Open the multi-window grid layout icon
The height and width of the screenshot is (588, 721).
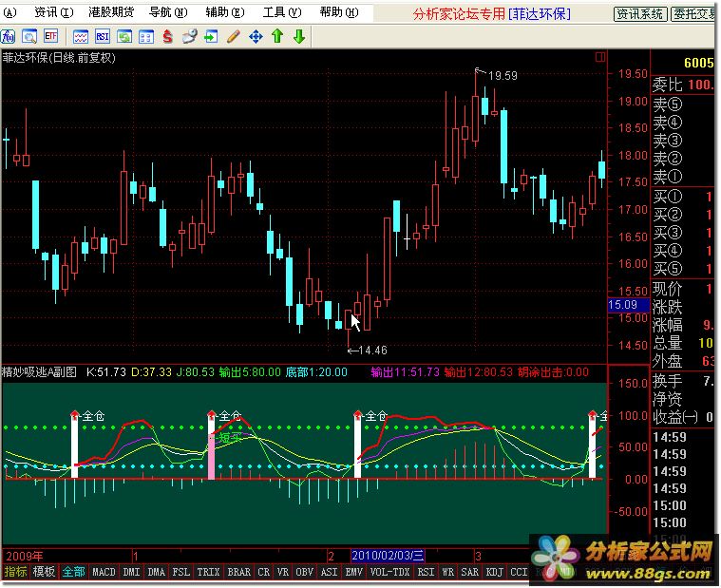(x=146, y=36)
